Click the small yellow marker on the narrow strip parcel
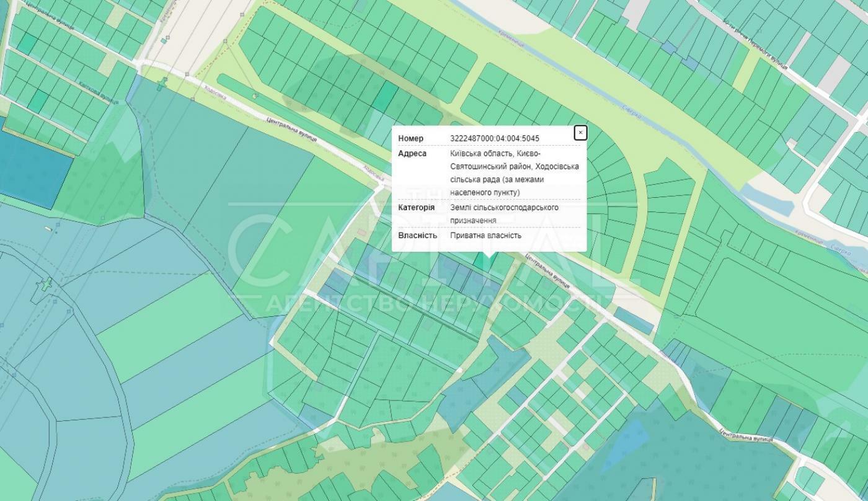Screen dimensions: 868x501 (255, 96)
